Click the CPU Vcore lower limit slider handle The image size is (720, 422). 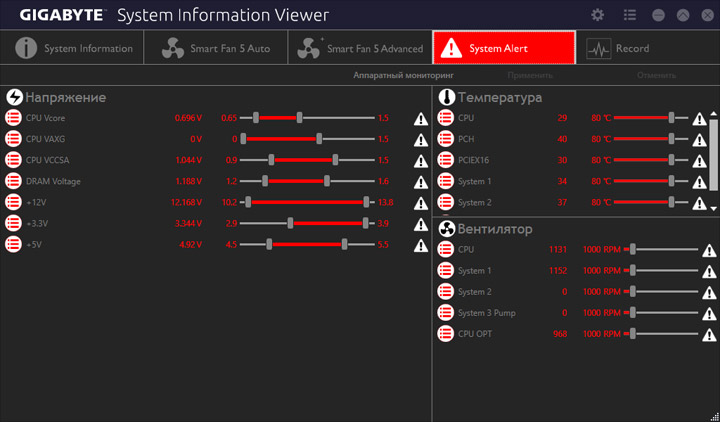(256, 118)
